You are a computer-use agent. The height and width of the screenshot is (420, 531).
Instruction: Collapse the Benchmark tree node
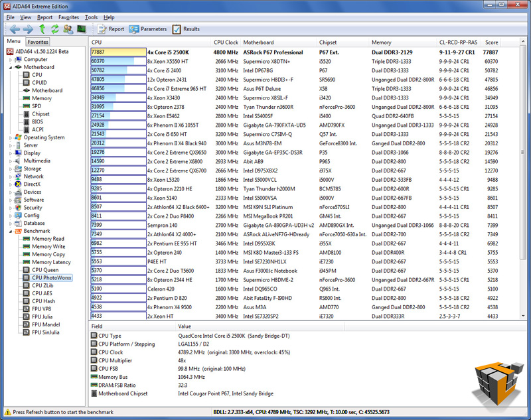coord(11,232)
